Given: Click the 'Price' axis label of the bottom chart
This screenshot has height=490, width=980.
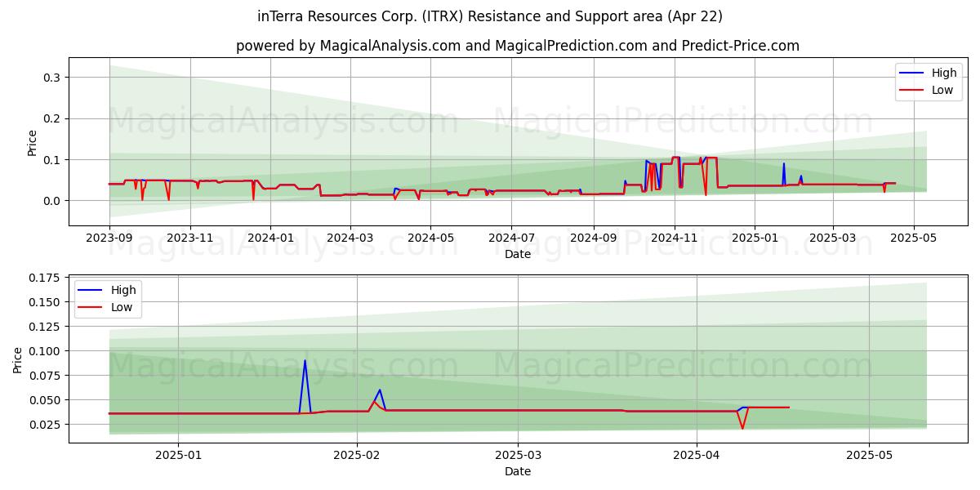Looking at the screenshot, I should pos(19,360).
